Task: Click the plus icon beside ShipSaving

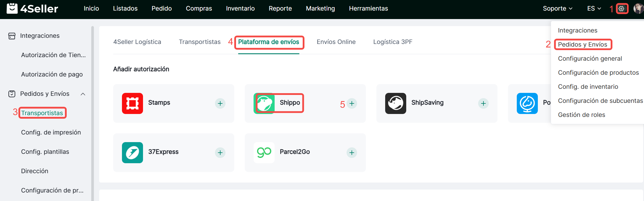Action: (483, 103)
